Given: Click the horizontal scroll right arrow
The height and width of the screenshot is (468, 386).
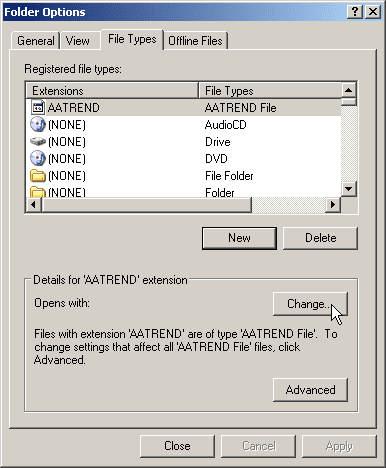Looking at the screenshot, I should 332,204.
